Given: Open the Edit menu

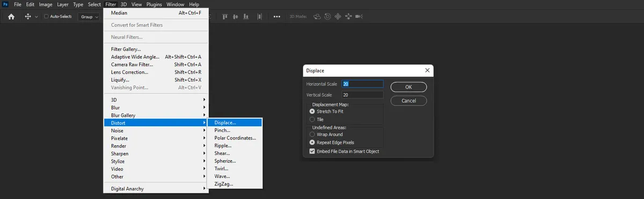Looking at the screenshot, I should click(x=31, y=4).
